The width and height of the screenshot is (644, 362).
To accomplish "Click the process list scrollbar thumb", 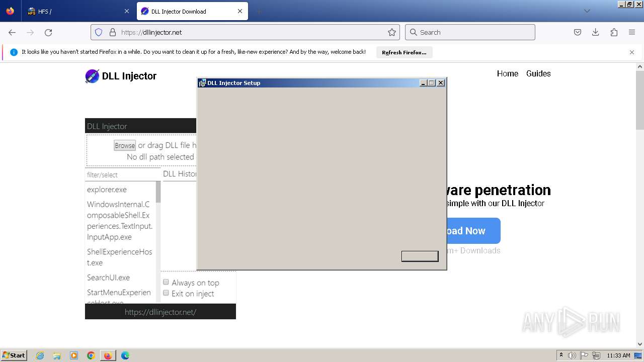I will pyautogui.click(x=158, y=192).
